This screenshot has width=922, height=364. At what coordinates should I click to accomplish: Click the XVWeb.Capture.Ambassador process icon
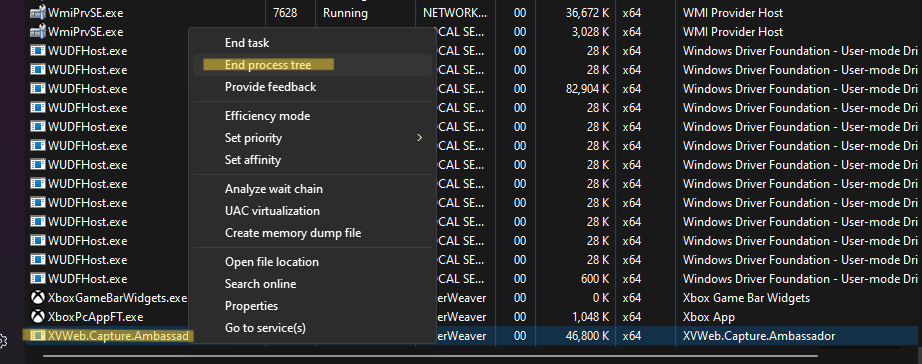click(x=38, y=336)
